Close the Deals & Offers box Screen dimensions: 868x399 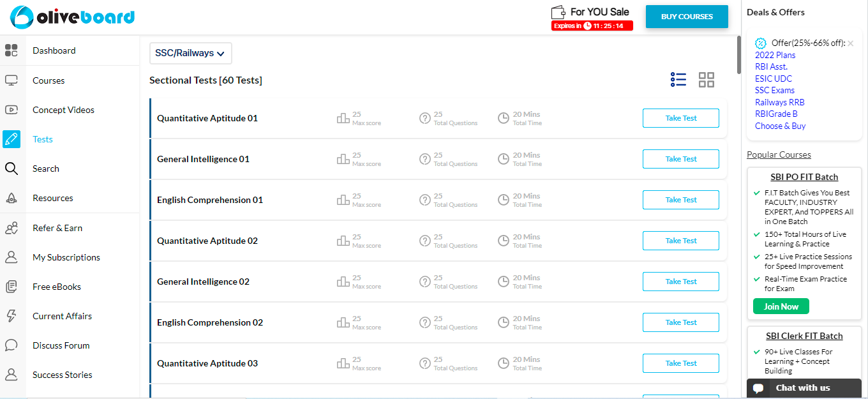[x=850, y=43]
